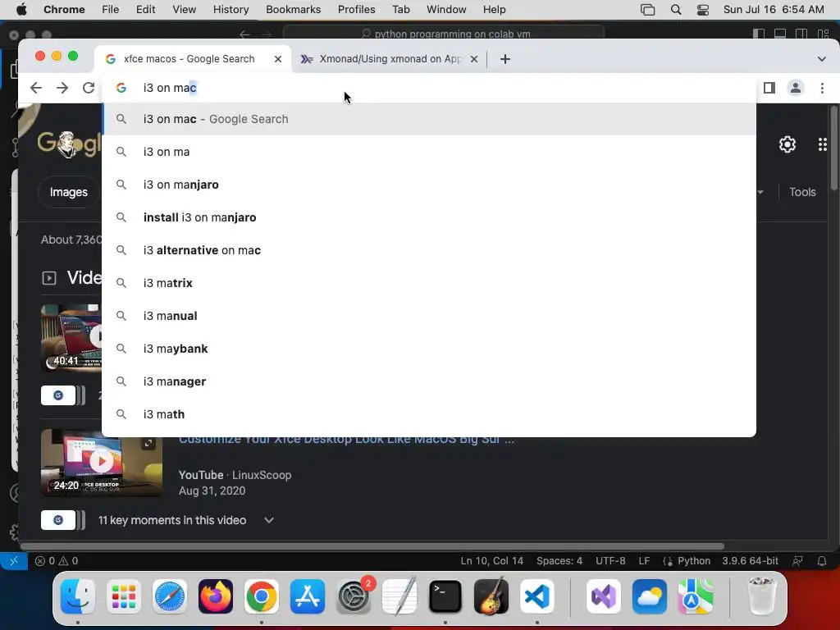
Task: Open Chrome's three-dot menu
Action: click(822, 88)
